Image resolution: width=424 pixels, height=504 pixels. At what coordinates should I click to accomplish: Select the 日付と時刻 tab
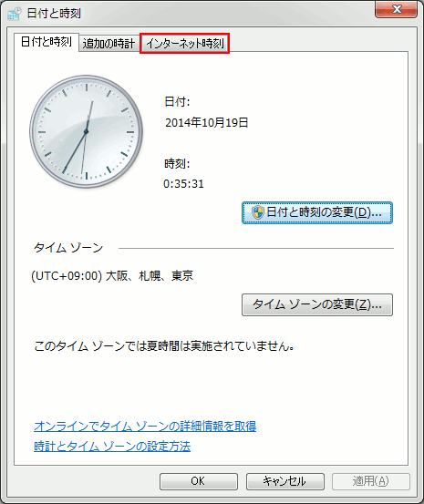47,42
